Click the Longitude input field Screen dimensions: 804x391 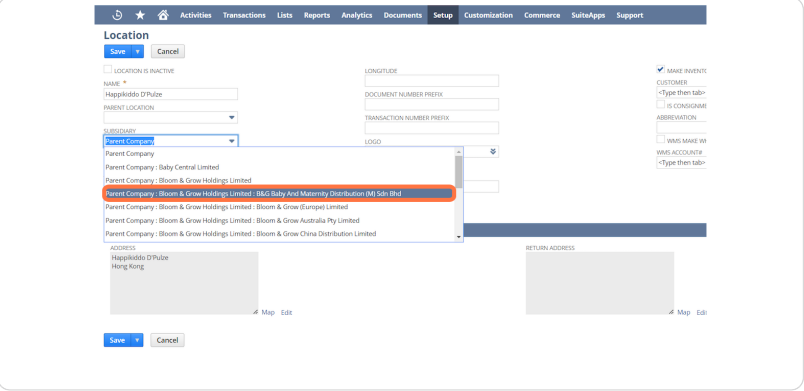432,81
